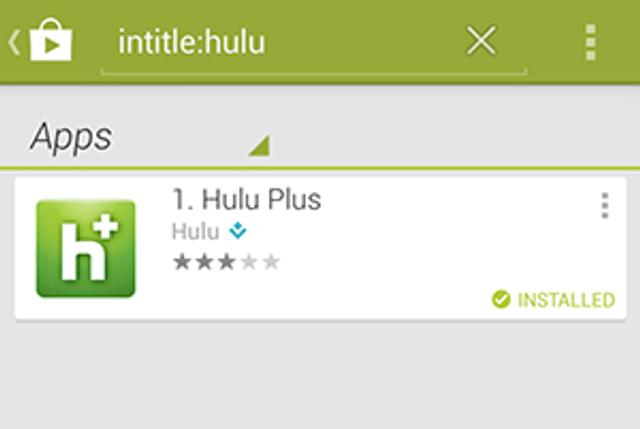Open the Play Store home via the shopping bag icon
The image size is (640, 429).
click(51, 40)
